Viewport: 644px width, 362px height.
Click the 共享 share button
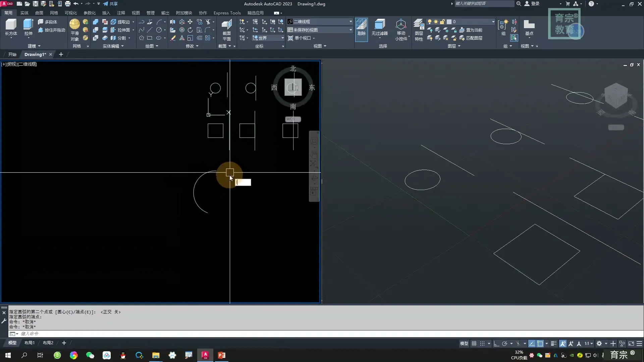pos(111,4)
